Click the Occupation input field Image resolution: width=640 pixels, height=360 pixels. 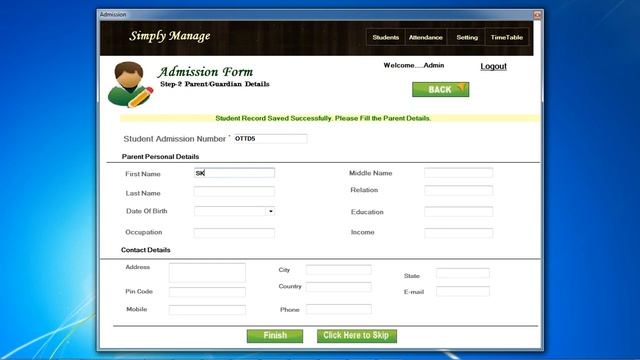pyautogui.click(x=234, y=233)
